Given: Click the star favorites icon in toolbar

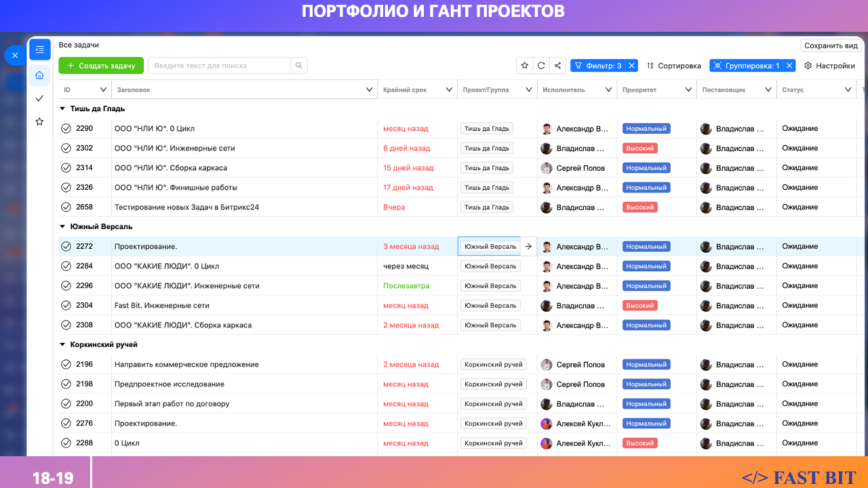Looking at the screenshot, I should click(525, 66).
